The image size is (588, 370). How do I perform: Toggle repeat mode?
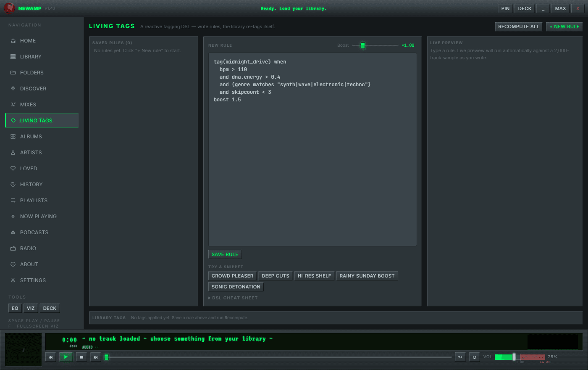[475, 357]
